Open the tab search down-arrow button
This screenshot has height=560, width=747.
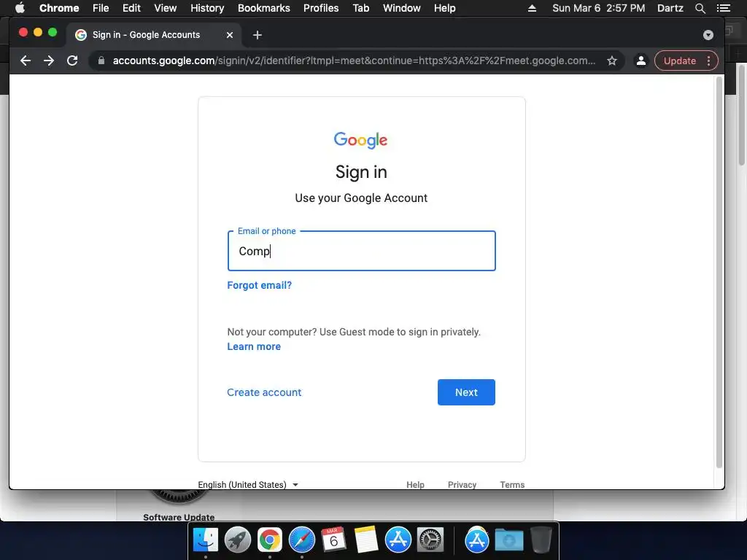[708, 35]
